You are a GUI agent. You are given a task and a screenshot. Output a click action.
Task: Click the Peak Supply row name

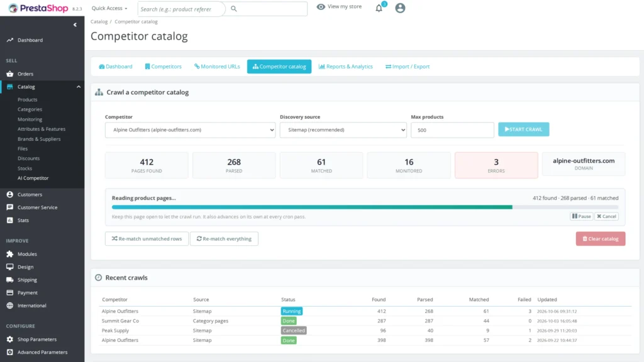click(x=115, y=331)
